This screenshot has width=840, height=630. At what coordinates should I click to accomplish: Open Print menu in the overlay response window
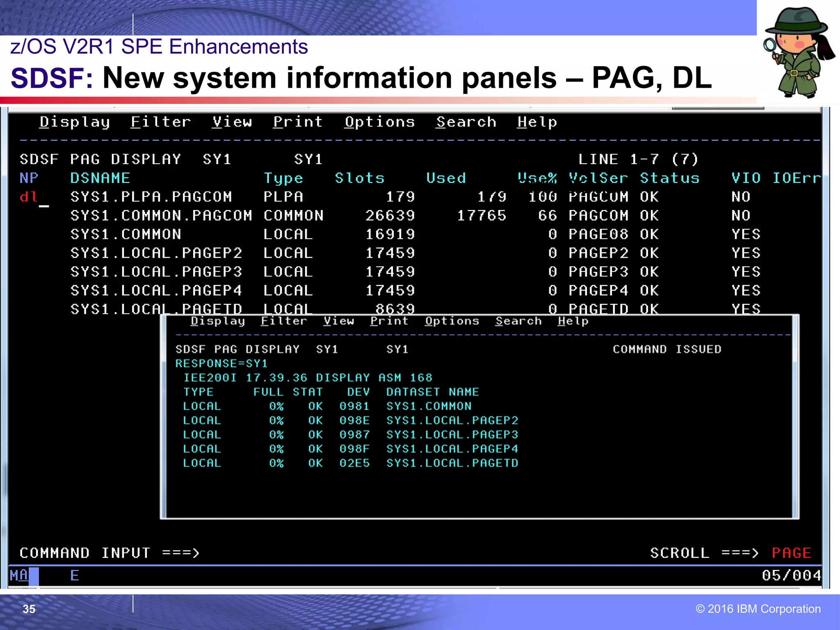(x=389, y=321)
